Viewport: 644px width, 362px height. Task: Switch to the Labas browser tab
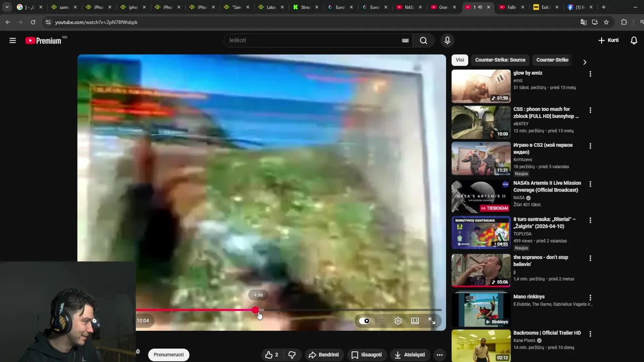pos(271,7)
